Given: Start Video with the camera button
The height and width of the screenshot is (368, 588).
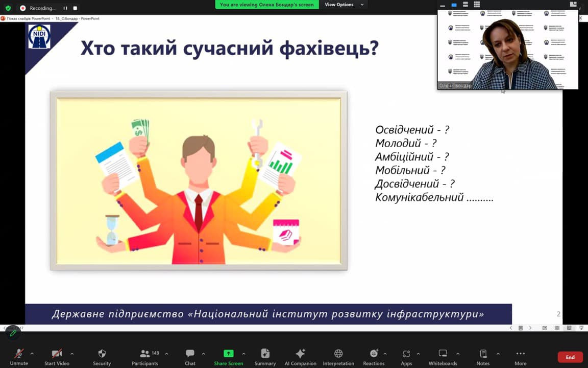Looking at the screenshot, I should coord(57,356).
